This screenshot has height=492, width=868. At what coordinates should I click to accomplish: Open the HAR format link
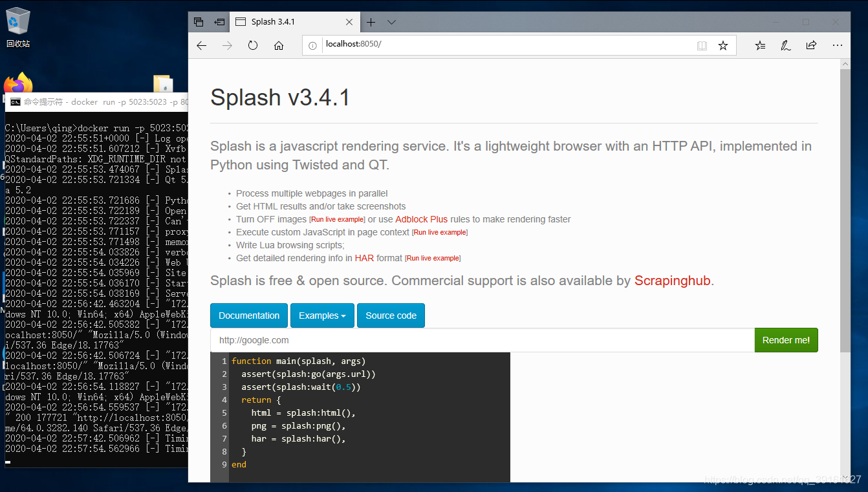(364, 258)
